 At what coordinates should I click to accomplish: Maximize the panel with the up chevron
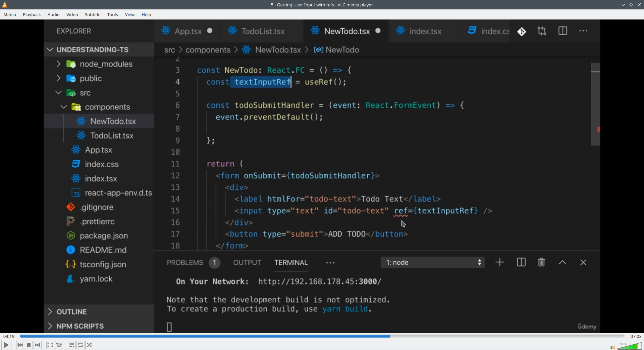(x=562, y=263)
